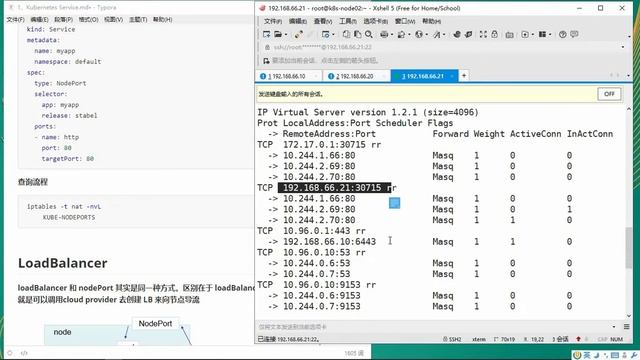
Task: Open Typora 格式(O) menu
Action: tap(88, 20)
